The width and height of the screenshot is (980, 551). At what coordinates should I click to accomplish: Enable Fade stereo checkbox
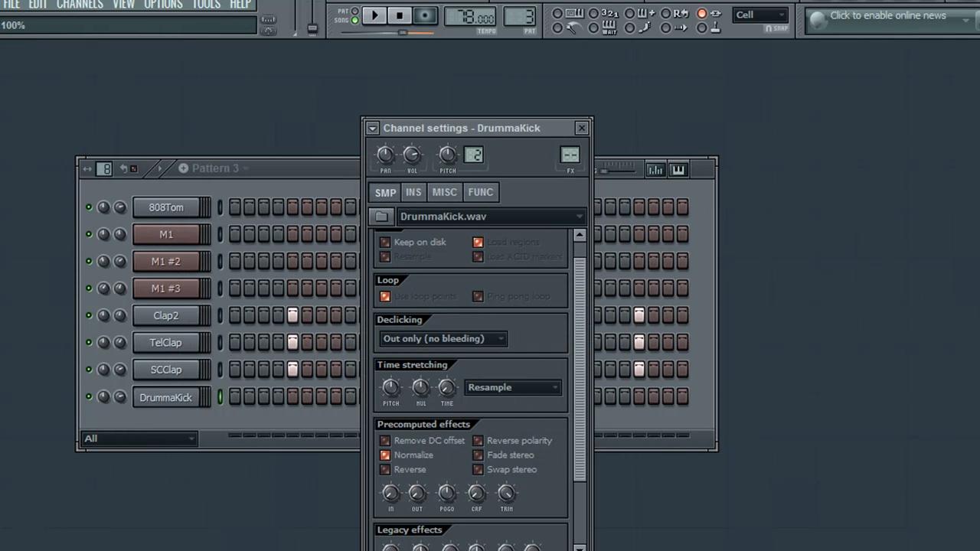[478, 455]
